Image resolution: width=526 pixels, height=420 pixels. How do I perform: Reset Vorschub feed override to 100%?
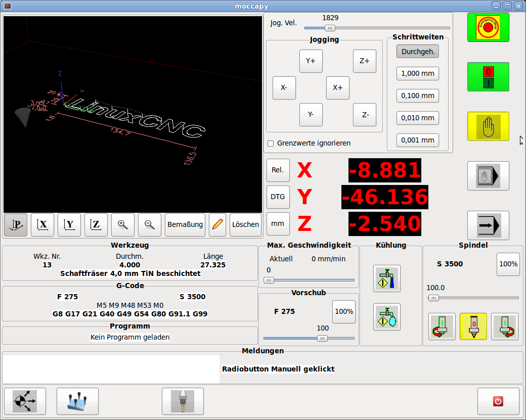tap(344, 312)
